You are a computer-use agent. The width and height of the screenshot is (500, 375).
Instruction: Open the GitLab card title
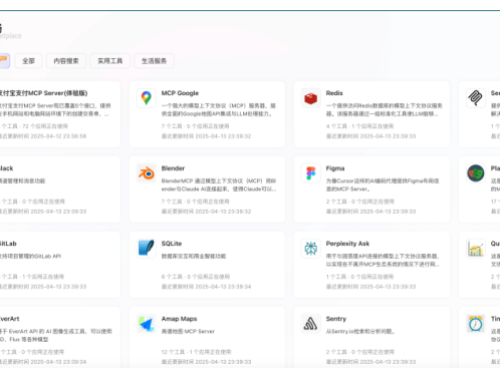pyautogui.click(x=8, y=244)
